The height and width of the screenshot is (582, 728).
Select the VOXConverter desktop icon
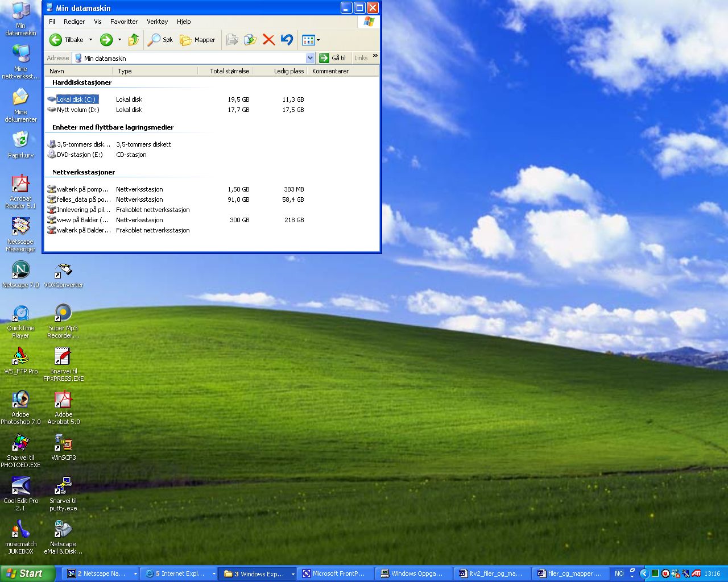pos(63,275)
